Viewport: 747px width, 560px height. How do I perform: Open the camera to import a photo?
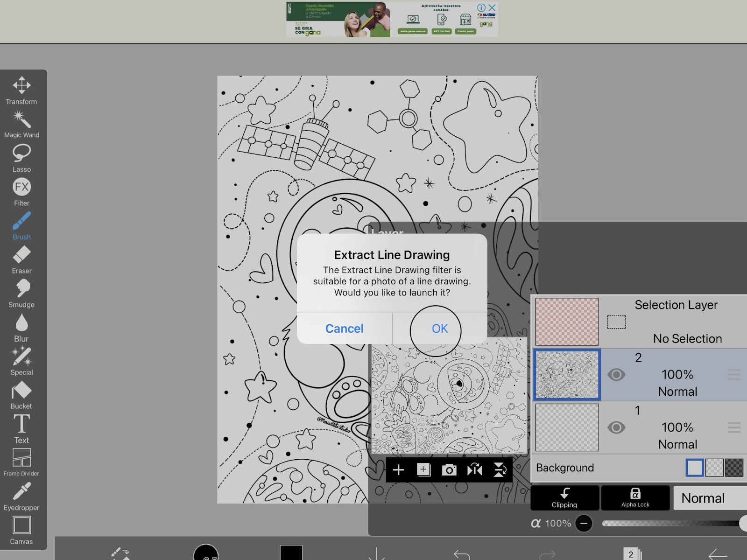point(449,469)
